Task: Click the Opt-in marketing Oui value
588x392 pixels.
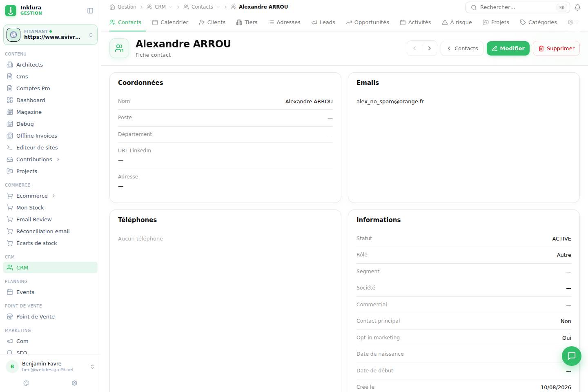Action: 566,338
